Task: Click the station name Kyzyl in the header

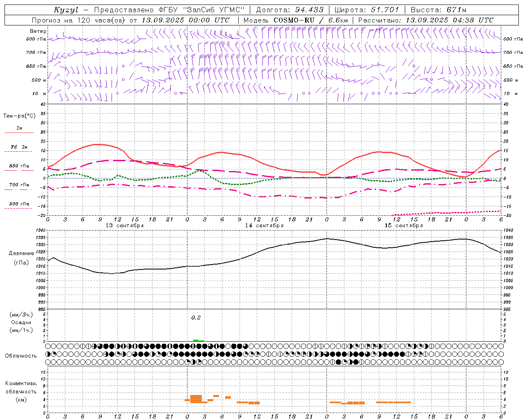Action: [66, 10]
